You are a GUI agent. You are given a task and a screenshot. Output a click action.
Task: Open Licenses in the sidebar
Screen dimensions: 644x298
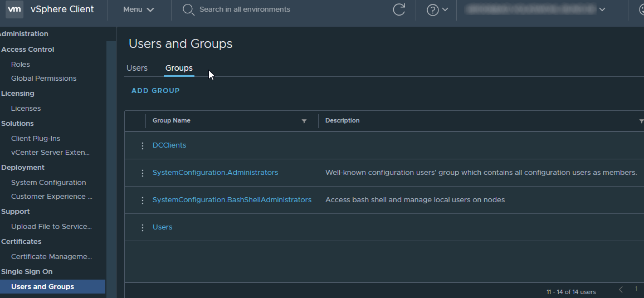coord(26,109)
